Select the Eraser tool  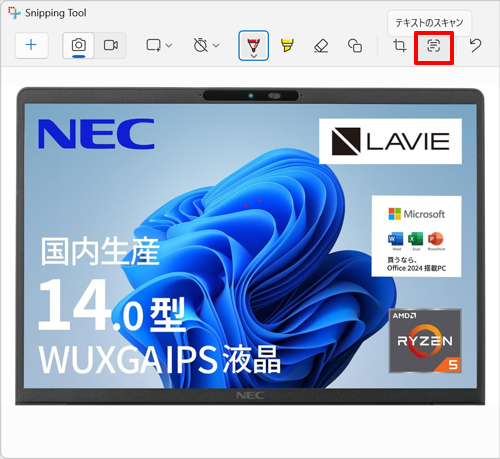point(321,46)
